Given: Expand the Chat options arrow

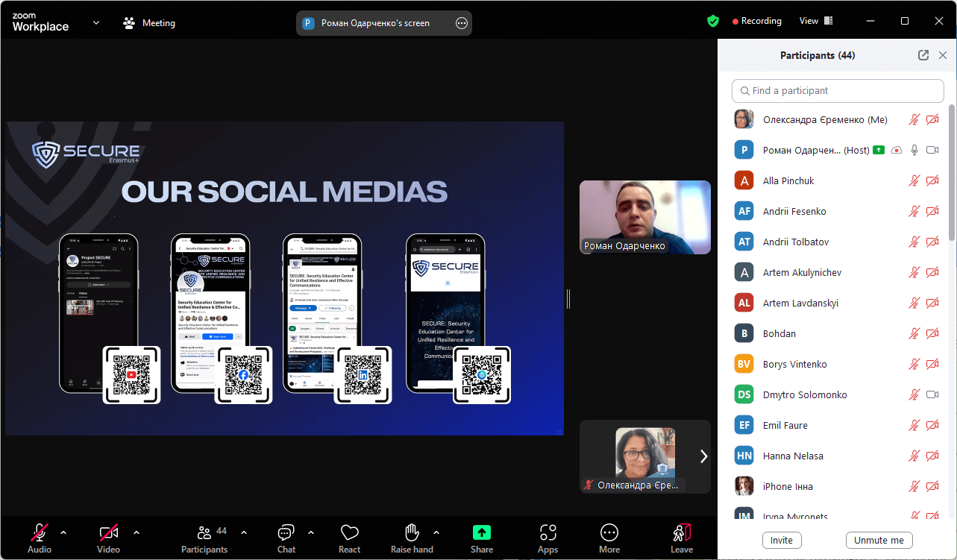Looking at the screenshot, I should [311, 532].
